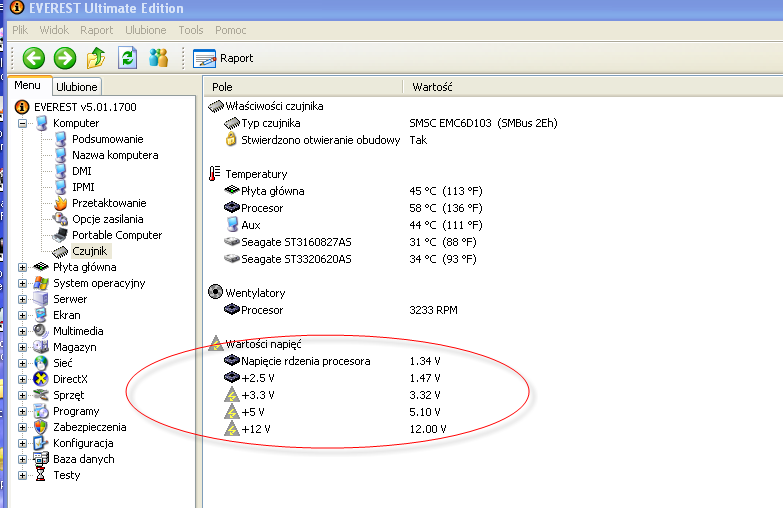Viewport: 783px width, 508px height.
Task: Open the Widok menu
Action: point(54,30)
